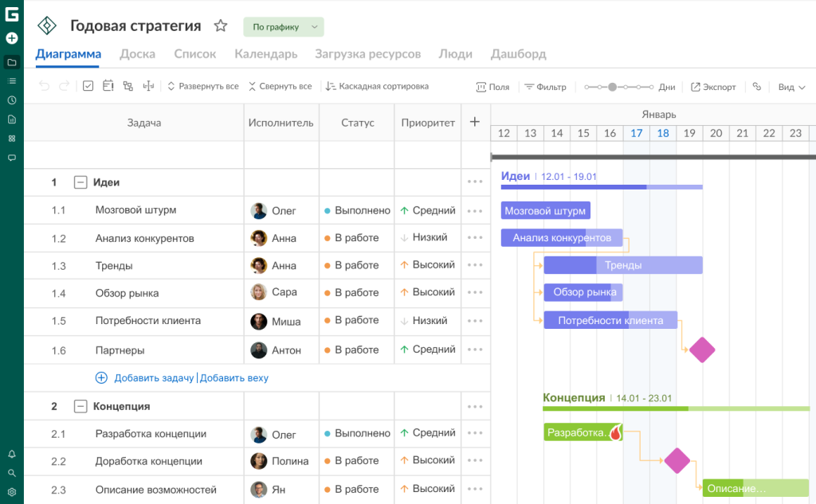The image size is (816, 504).
Task: Open the four-squares apps icon in sidebar
Action: (x=11, y=139)
